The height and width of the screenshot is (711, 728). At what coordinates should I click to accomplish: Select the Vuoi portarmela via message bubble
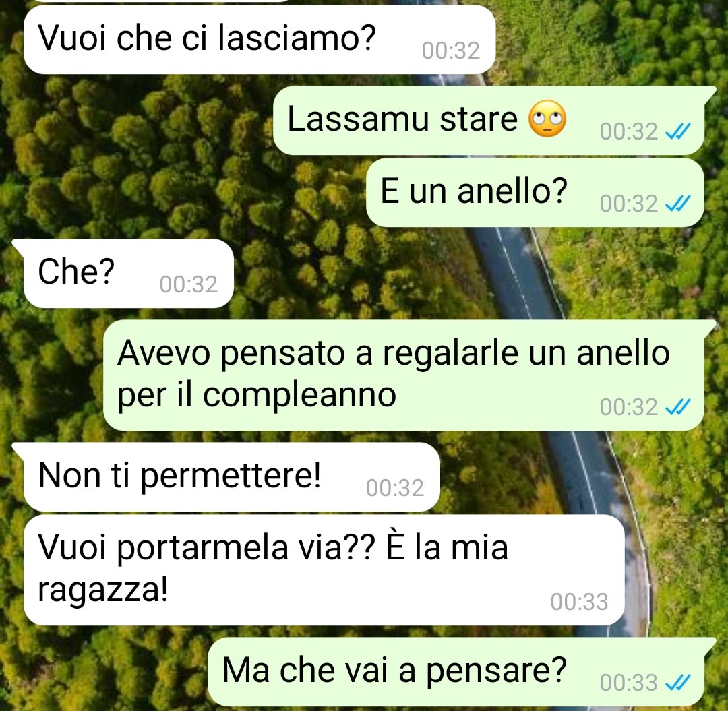(x=324, y=570)
